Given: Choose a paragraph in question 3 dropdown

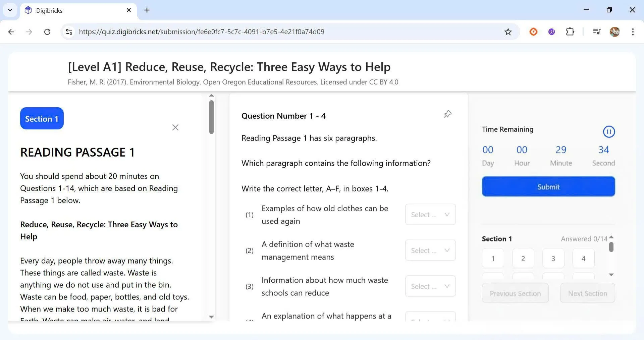Looking at the screenshot, I should pyautogui.click(x=430, y=286).
